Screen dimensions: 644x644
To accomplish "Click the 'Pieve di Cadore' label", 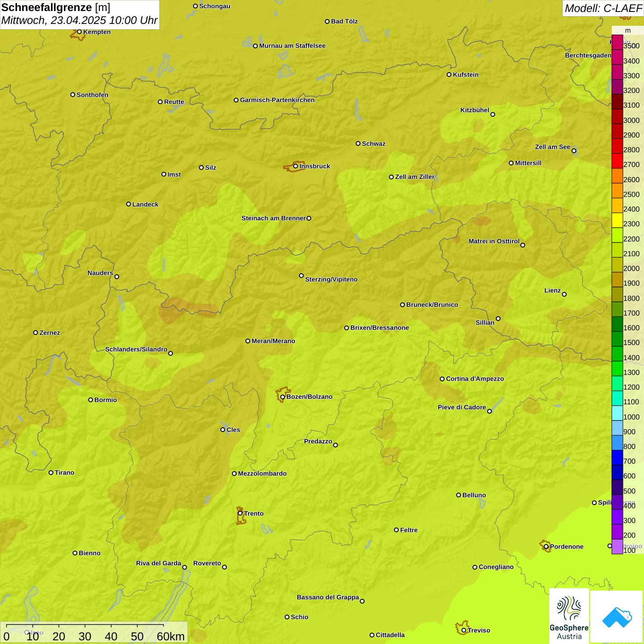I will pos(462,407).
